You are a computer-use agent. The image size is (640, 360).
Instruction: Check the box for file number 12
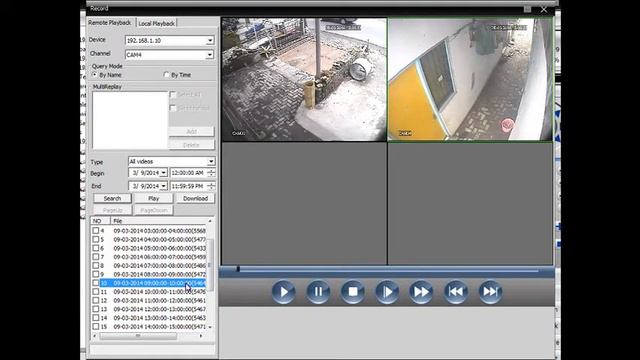point(96,300)
